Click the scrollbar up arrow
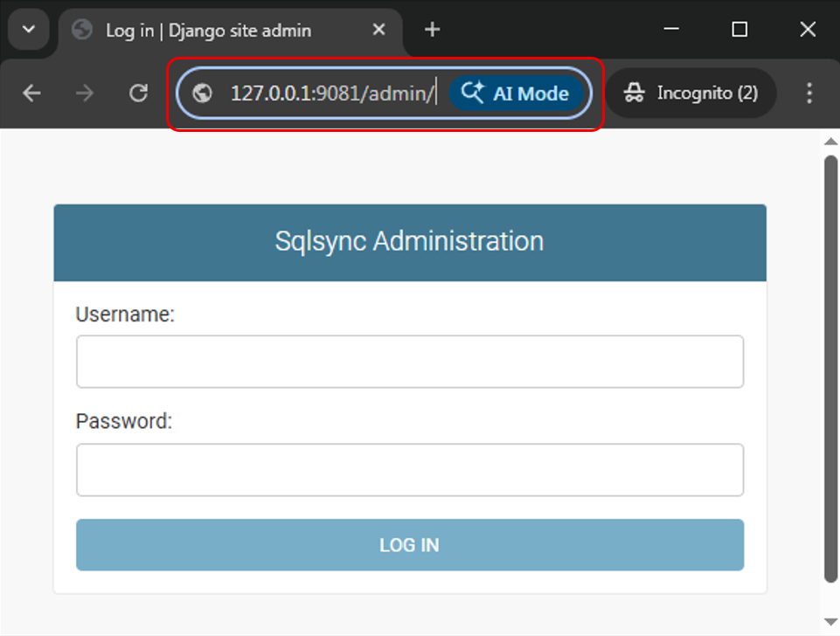 point(830,141)
